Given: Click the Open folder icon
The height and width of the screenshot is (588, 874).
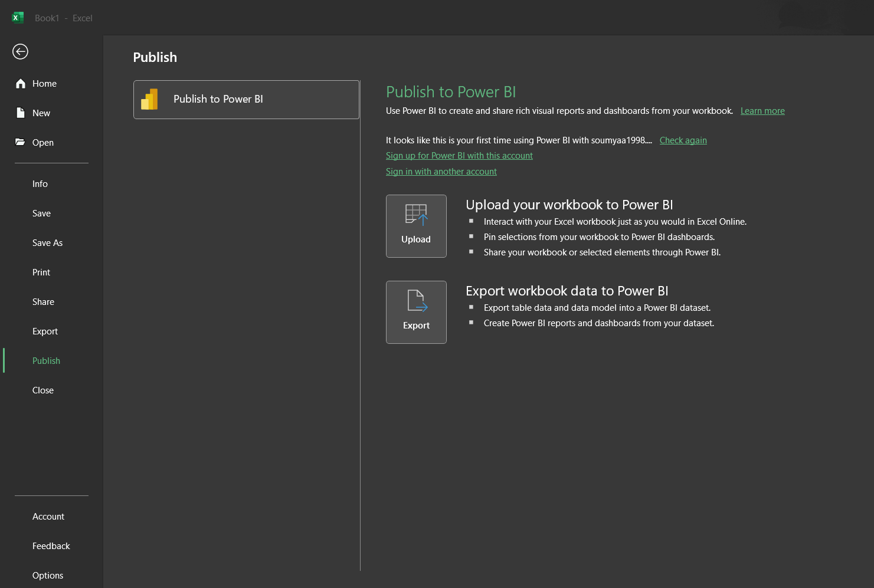Looking at the screenshot, I should point(20,142).
